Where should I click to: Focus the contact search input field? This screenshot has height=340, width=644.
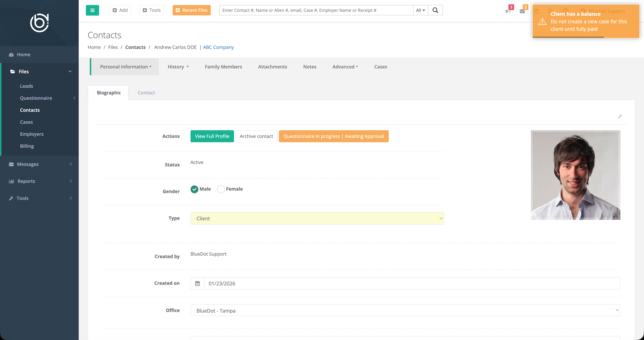tap(316, 10)
